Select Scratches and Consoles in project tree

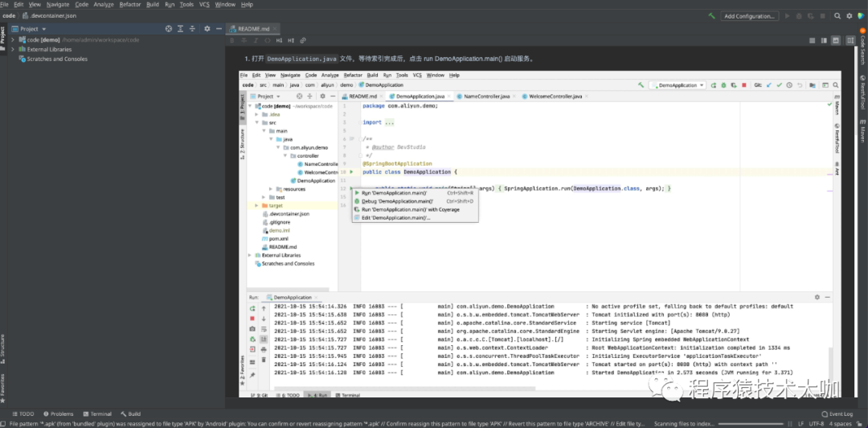tap(52, 59)
